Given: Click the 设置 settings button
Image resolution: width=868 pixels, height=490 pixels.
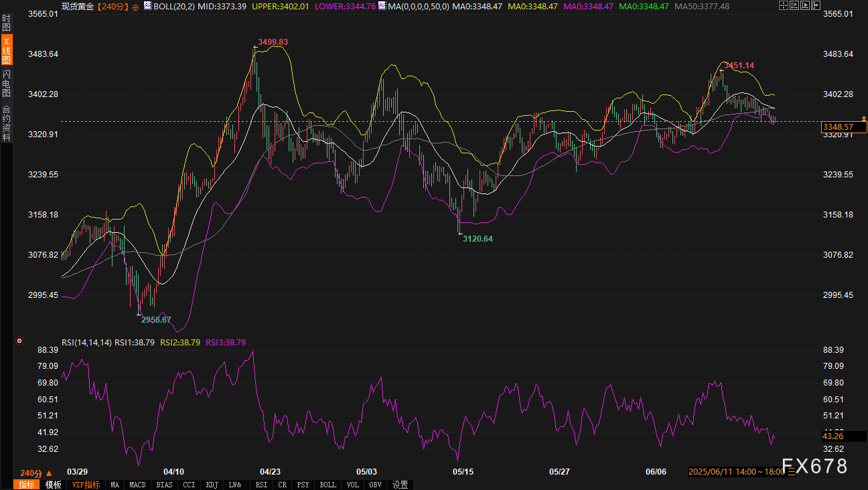Looking at the screenshot, I should 401,485.
